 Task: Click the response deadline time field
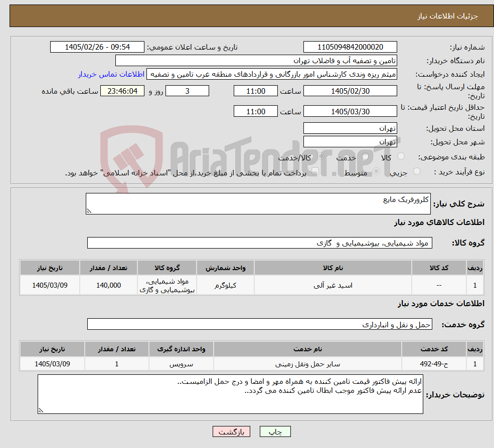[x=255, y=91]
